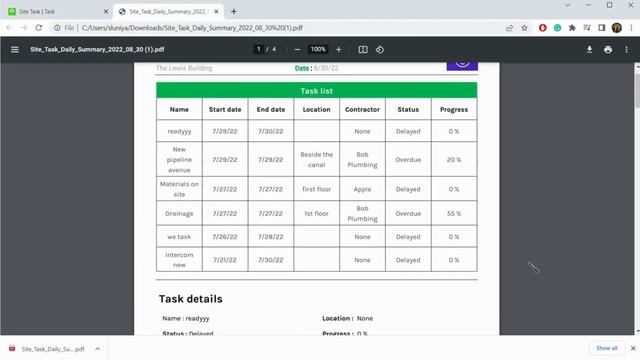
Task: View site information icon in address bar
Action: [x=57, y=28]
